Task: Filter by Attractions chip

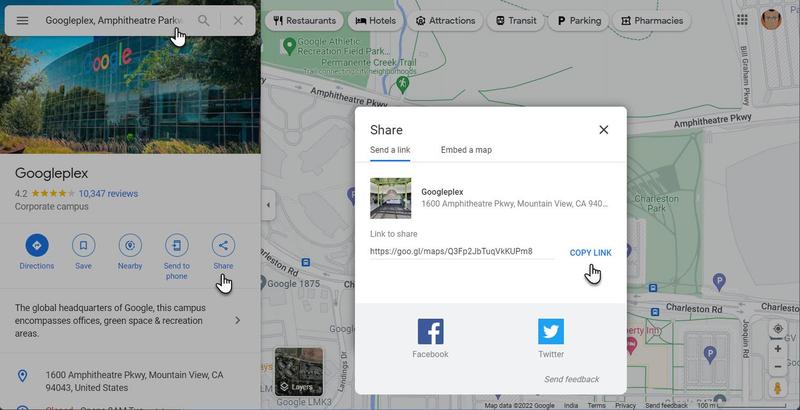Action: (445, 21)
